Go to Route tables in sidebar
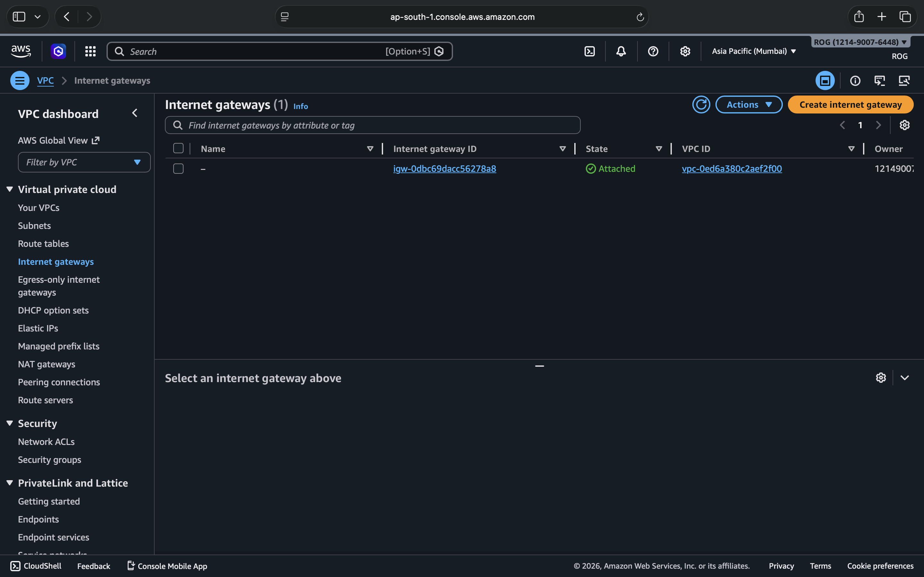Screen dimensions: 924x577 [43, 244]
